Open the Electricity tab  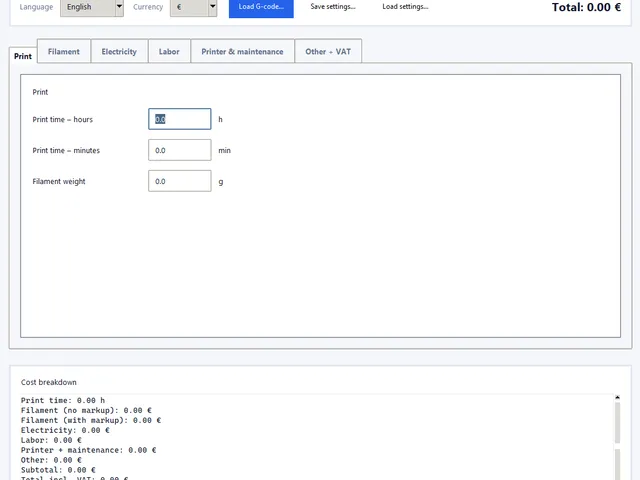coord(119,51)
